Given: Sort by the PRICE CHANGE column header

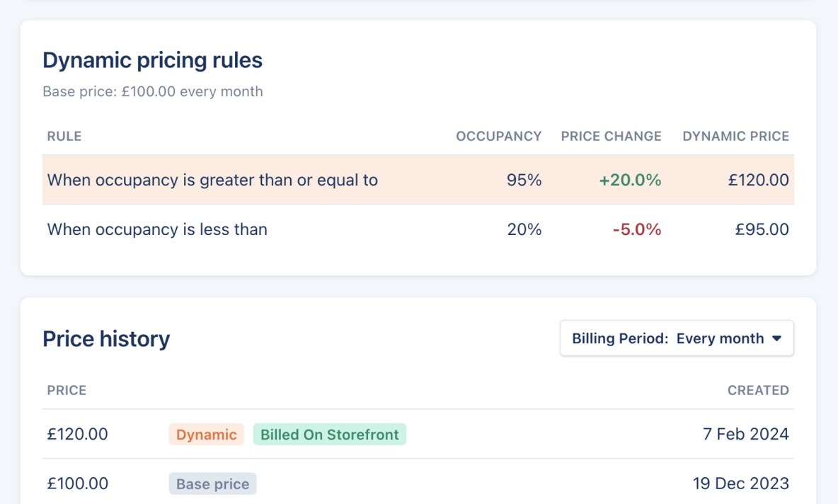Looking at the screenshot, I should (x=611, y=136).
